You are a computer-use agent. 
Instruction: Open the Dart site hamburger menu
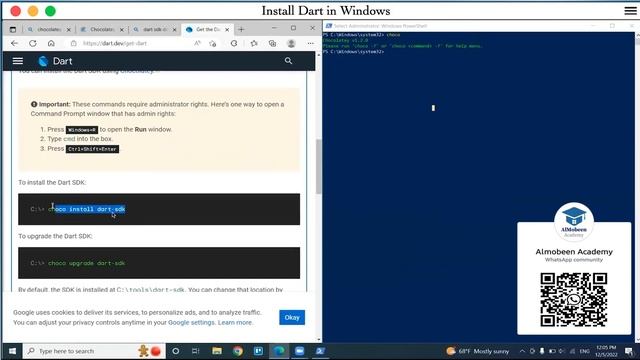pos(18,61)
